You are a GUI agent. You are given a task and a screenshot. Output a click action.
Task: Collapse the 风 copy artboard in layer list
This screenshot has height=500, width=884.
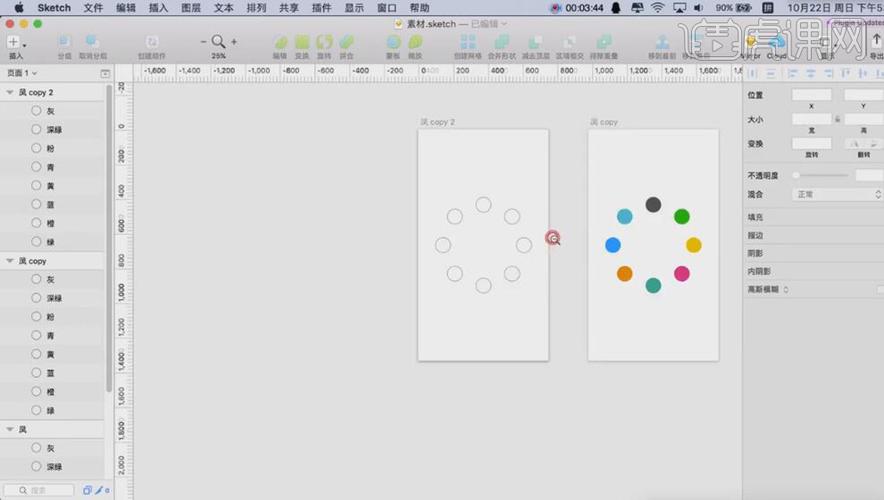click(x=10, y=261)
